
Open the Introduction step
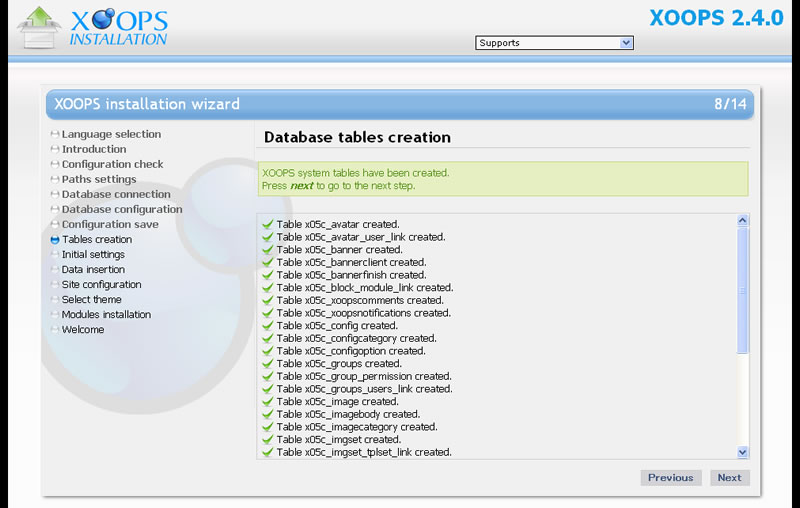click(x=94, y=149)
